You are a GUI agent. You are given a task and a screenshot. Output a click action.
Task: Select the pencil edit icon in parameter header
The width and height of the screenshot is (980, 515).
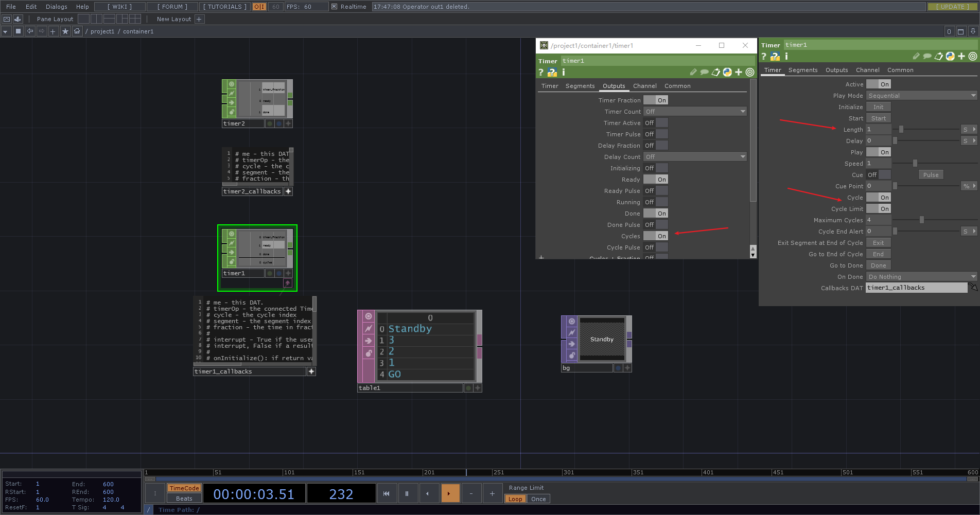(x=916, y=57)
